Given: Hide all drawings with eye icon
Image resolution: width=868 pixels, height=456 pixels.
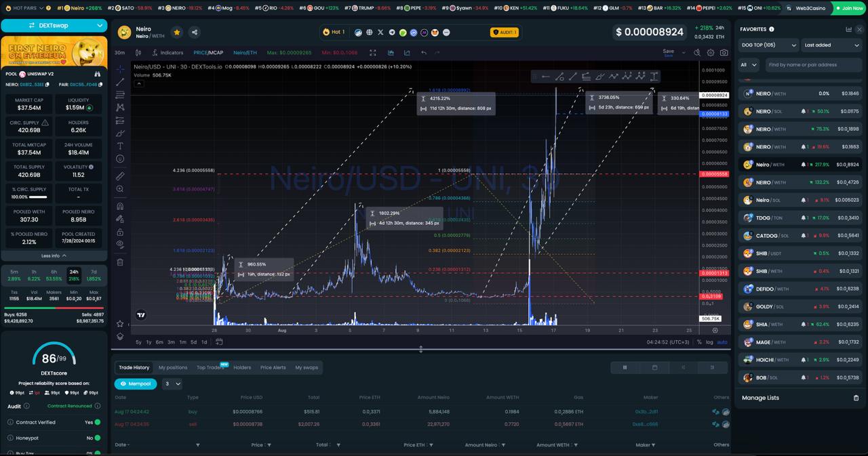Looking at the screenshot, I should (120, 245).
